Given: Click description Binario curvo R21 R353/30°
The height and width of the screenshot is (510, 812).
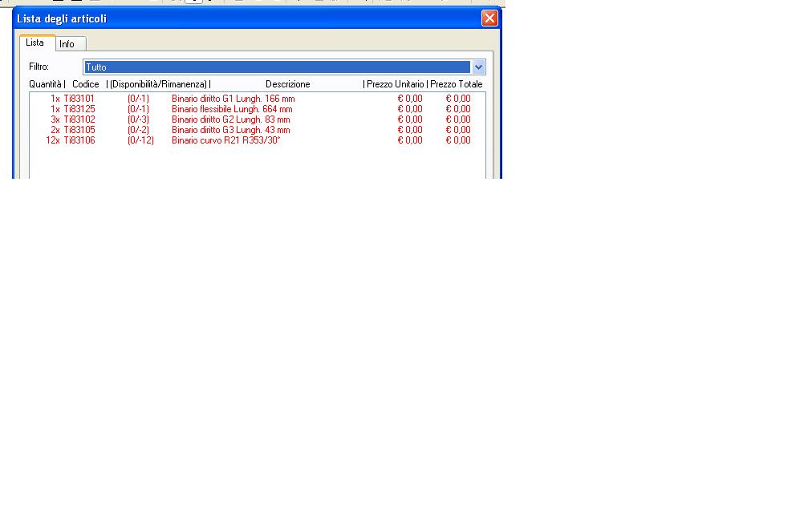Looking at the screenshot, I should pyautogui.click(x=225, y=140).
